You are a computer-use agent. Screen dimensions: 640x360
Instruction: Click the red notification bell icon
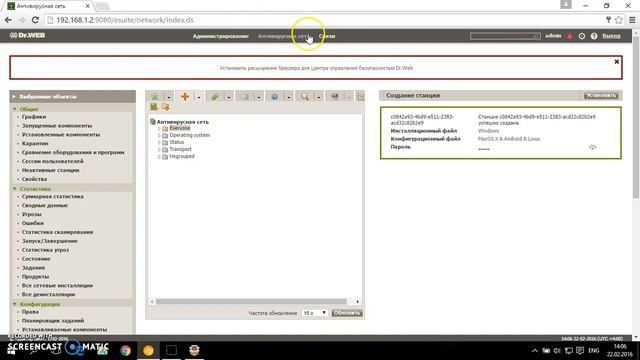tap(570, 36)
